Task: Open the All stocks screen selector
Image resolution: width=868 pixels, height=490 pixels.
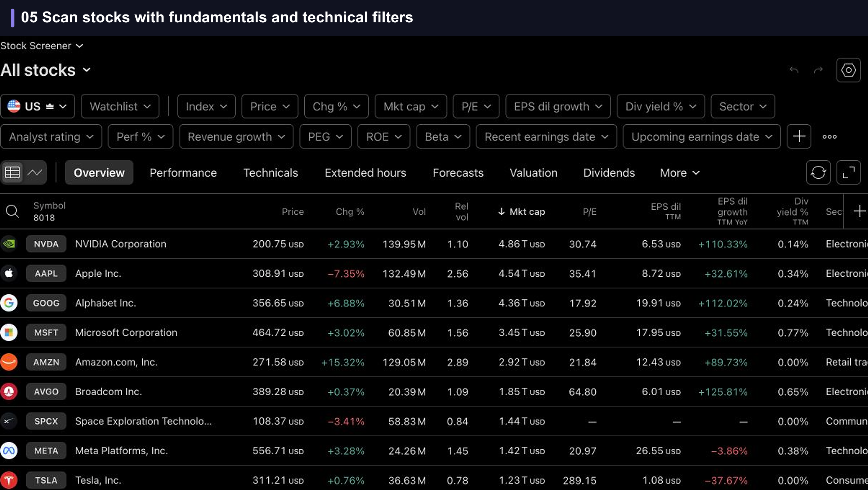Action: point(46,70)
